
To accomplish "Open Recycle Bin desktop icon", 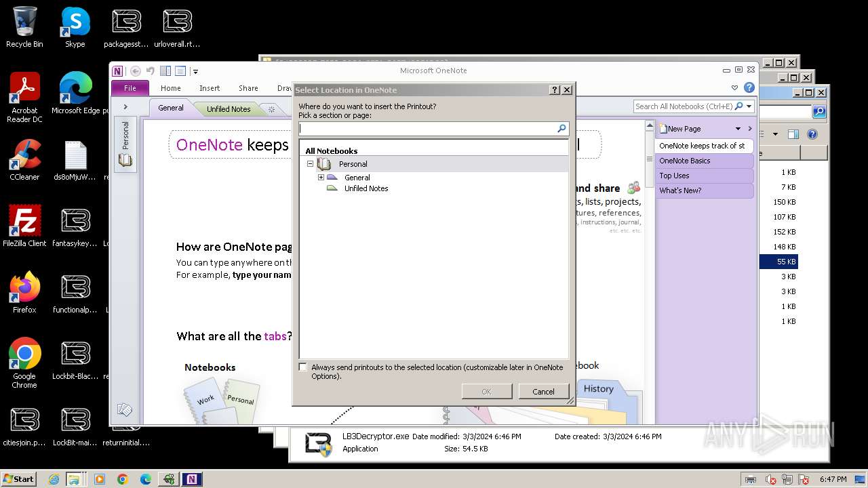I will pyautogui.click(x=24, y=28).
